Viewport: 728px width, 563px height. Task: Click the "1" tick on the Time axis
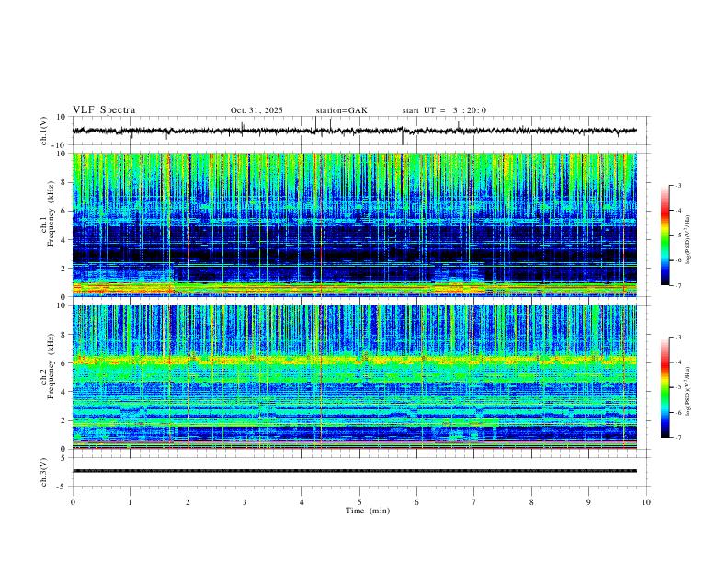click(x=130, y=502)
